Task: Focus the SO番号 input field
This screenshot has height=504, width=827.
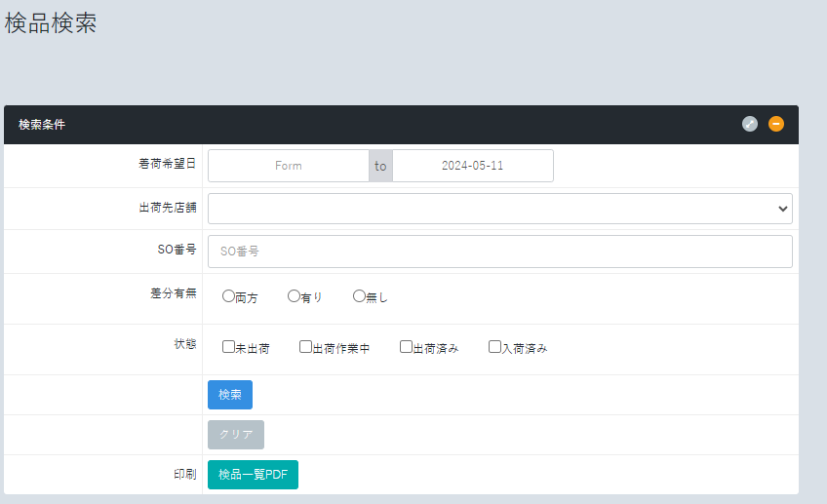Action: 500,252
